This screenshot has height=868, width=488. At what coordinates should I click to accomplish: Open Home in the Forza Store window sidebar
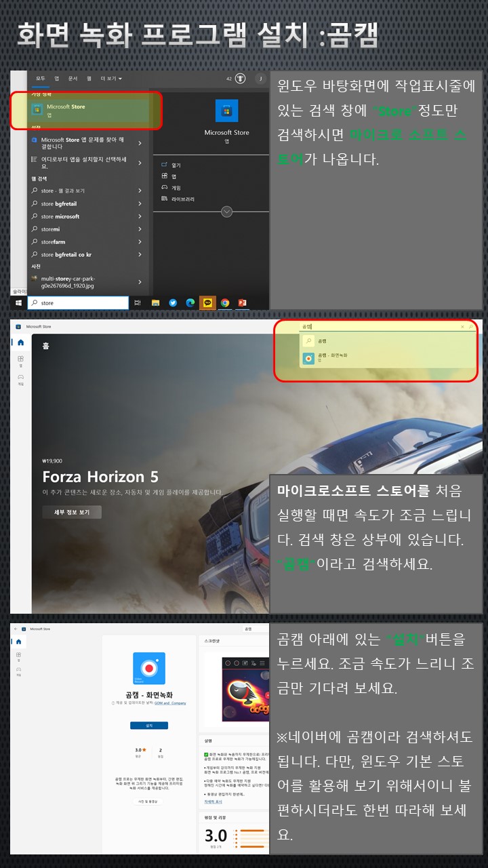[20, 343]
